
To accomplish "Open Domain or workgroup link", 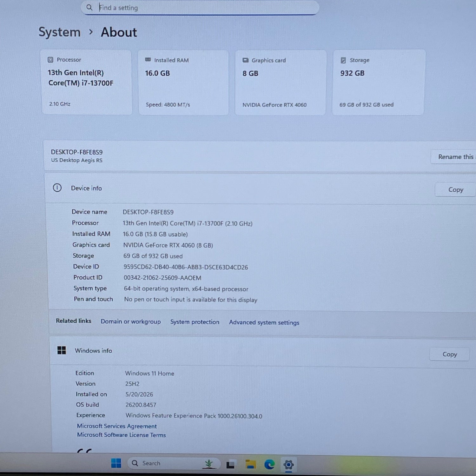I will (131, 321).
